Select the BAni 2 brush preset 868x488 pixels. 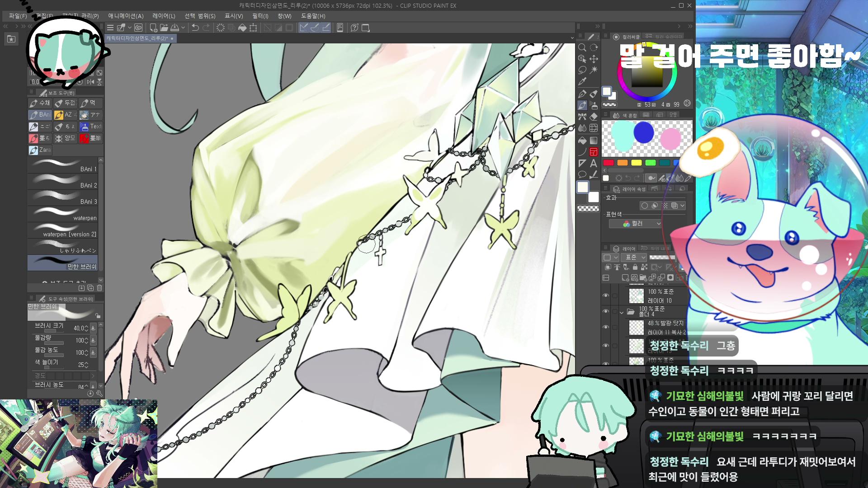point(63,181)
